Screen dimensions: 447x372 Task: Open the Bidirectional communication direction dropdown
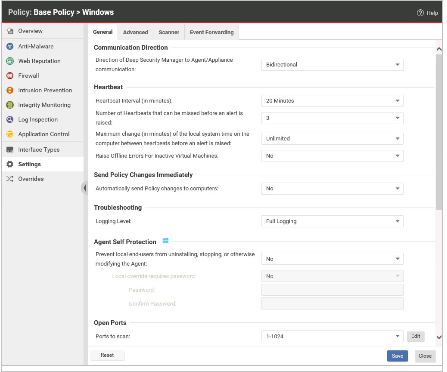(x=332, y=64)
